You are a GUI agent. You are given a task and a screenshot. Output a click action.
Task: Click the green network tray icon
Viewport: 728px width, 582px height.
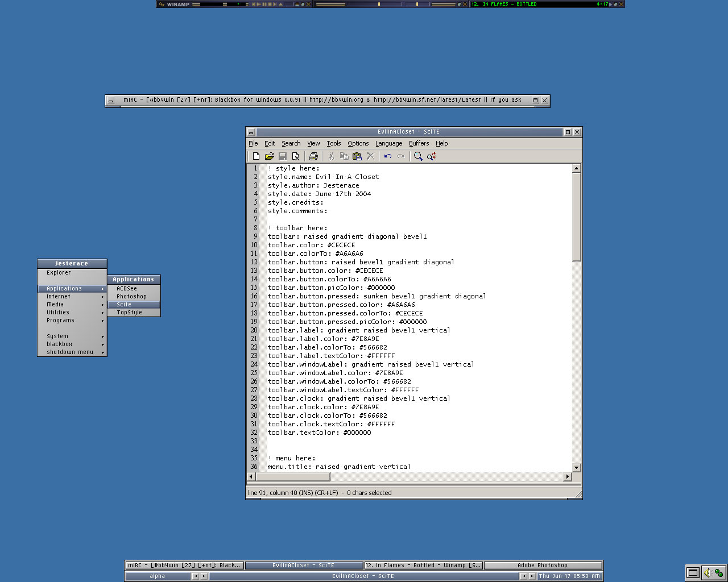pyautogui.click(x=719, y=572)
